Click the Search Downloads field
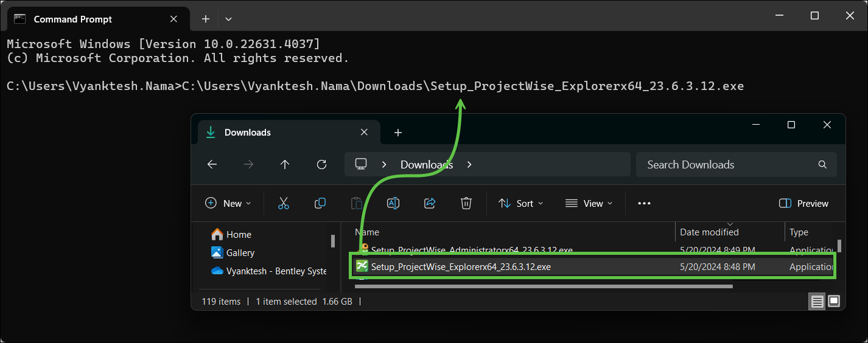868x343 pixels. tap(737, 164)
